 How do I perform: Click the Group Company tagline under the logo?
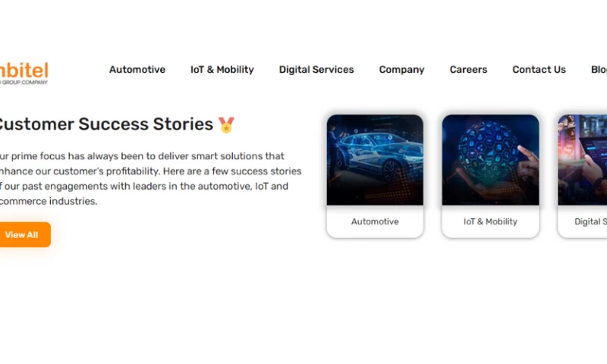pos(24,83)
